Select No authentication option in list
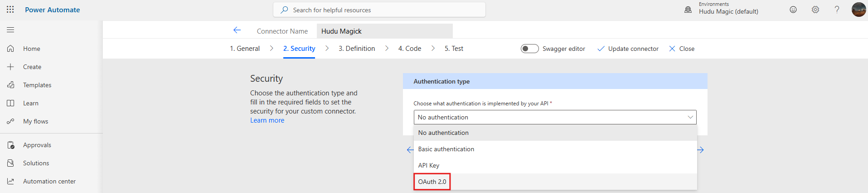Screen dimensions: 868x193 point(555,133)
